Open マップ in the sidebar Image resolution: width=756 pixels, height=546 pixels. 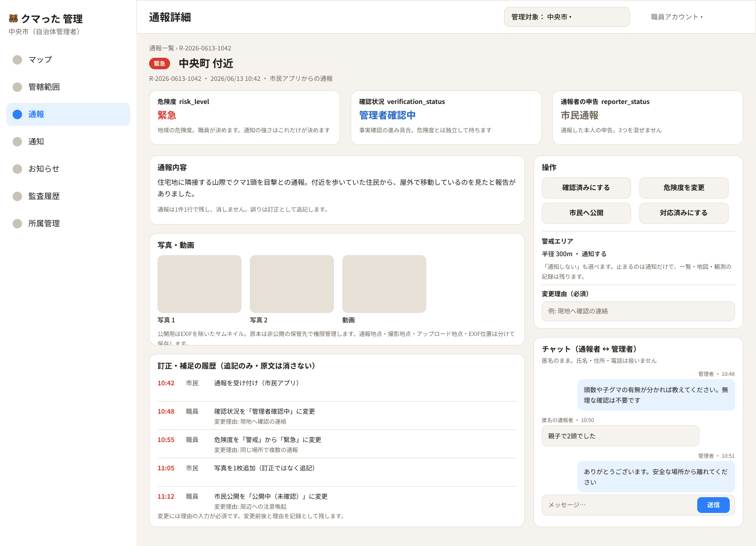click(68, 60)
